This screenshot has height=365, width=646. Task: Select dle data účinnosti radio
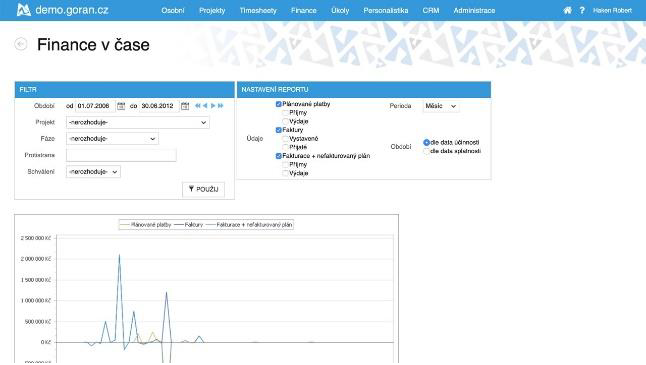pos(426,143)
